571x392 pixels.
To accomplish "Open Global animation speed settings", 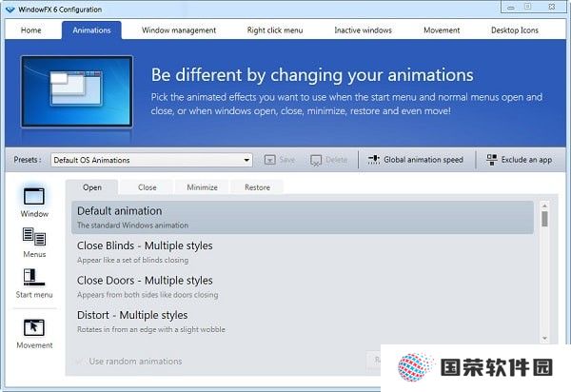I will pyautogui.click(x=423, y=160).
